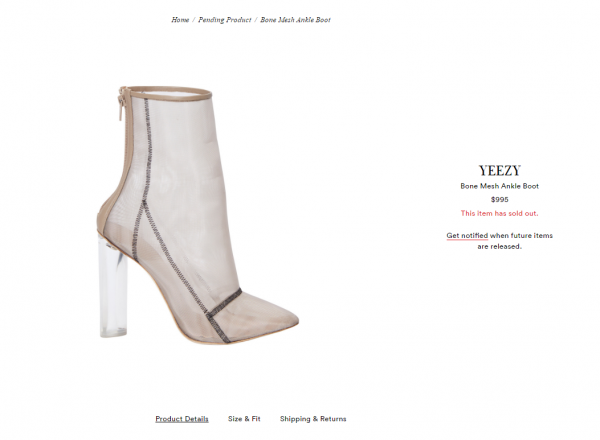This screenshot has height=440, width=600.
Task: Click the tan leather top trim of the boot
Action: (x=170, y=91)
